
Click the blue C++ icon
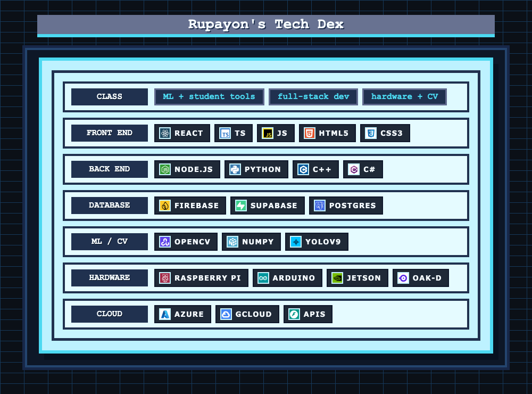303,169
